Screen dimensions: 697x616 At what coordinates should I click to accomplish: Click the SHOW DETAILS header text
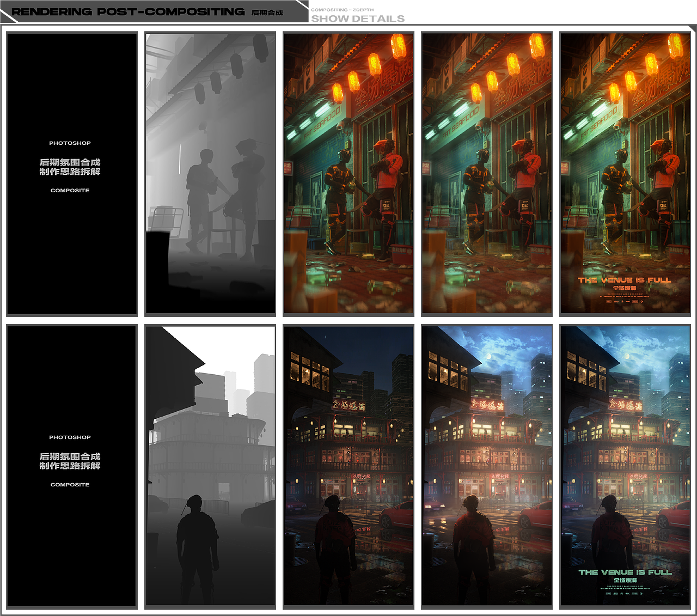(x=358, y=19)
